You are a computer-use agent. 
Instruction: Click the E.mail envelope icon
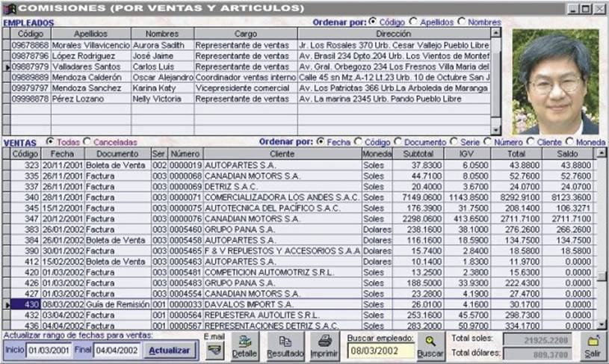point(214,351)
